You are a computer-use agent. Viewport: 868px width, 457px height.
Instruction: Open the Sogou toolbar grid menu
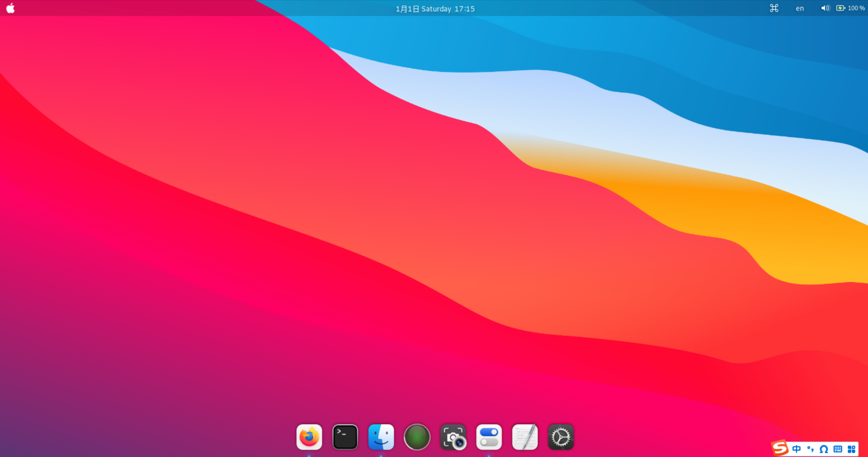(852, 449)
